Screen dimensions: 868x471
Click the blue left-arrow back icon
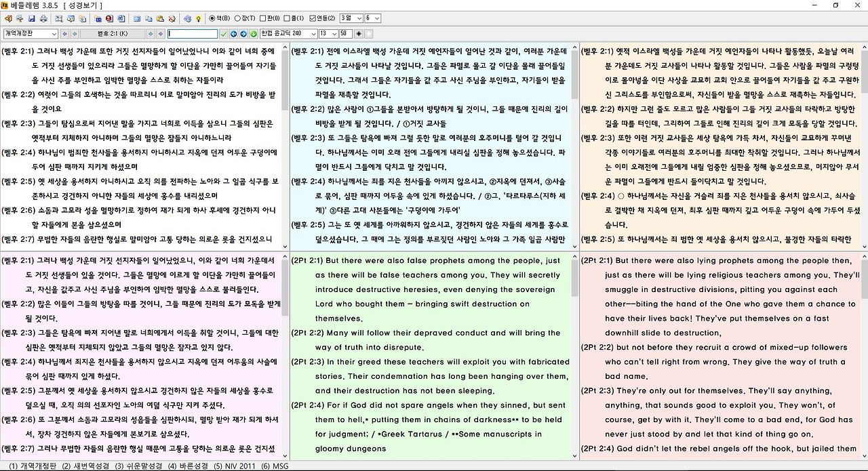233,33
